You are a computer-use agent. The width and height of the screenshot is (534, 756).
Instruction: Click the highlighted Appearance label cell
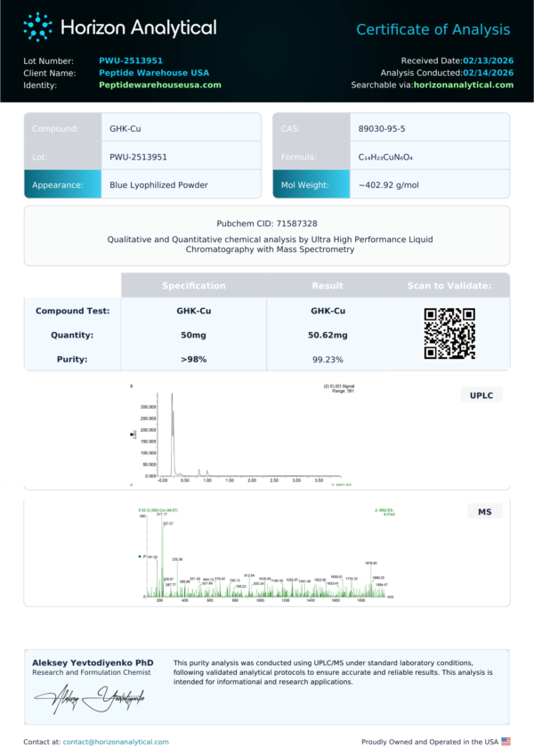pos(62,185)
